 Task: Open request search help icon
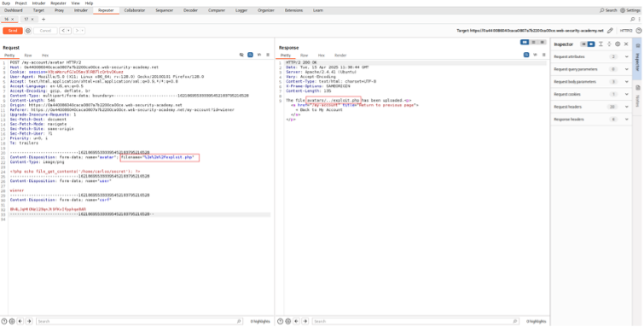click(x=4, y=321)
